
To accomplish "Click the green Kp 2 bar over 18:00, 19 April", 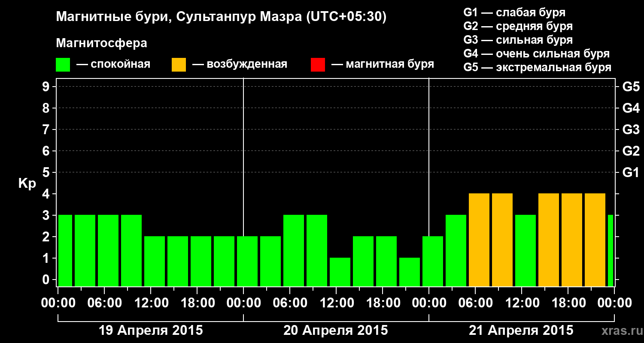I will point(201,262).
